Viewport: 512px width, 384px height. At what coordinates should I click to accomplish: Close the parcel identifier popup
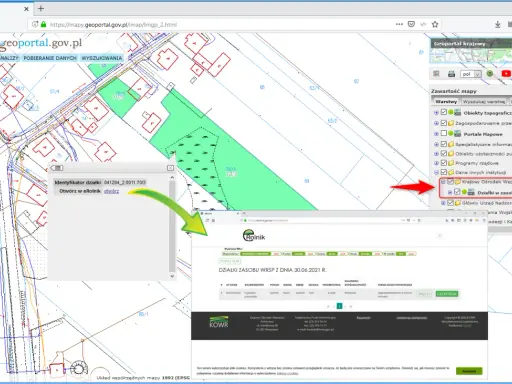170,168
